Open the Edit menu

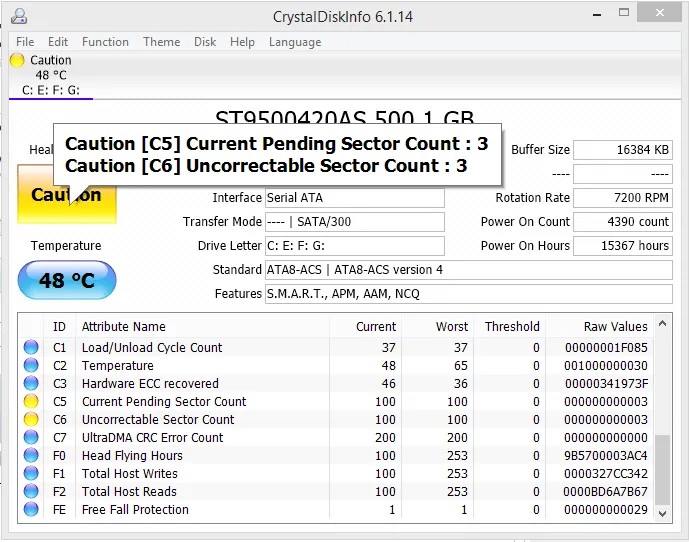point(58,42)
